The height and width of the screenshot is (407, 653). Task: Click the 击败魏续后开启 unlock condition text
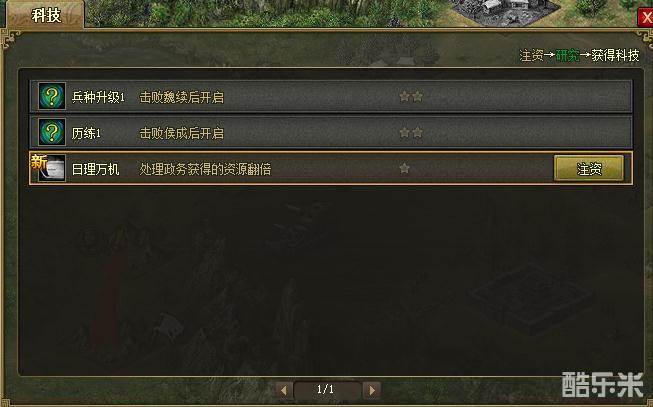click(x=182, y=97)
